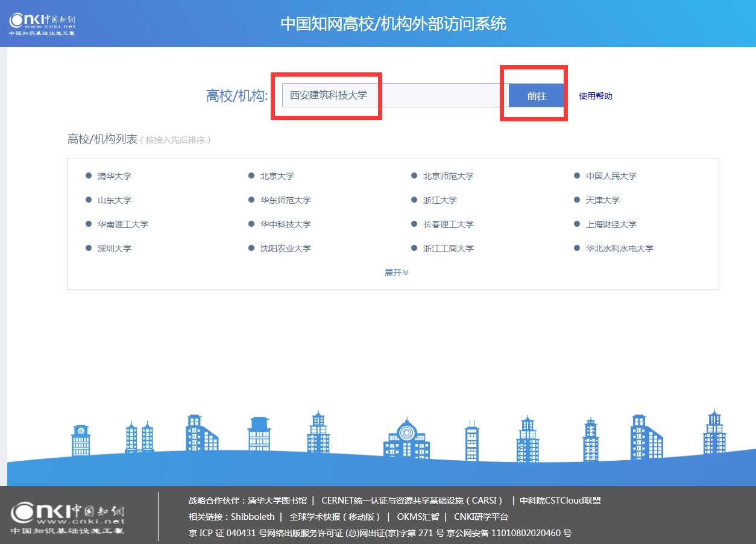The image size is (756, 544).
Task: Focus the 高校/机构 search input field
Action: 395,95
